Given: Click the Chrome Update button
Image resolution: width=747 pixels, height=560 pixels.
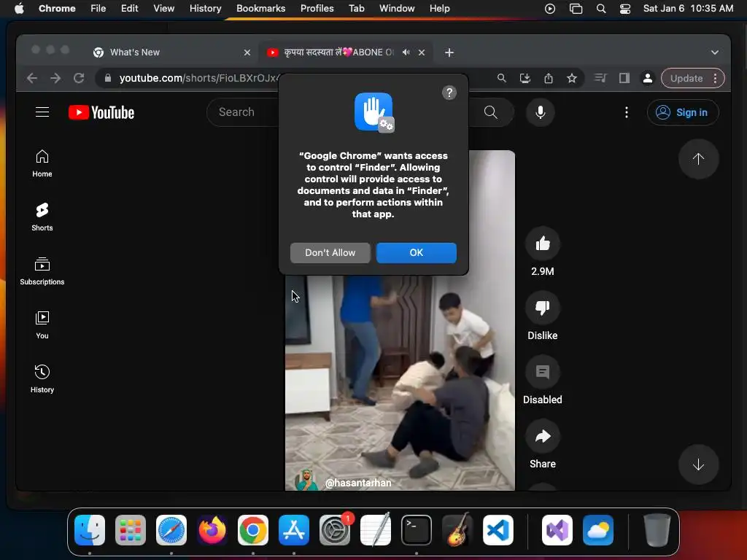Looking at the screenshot, I should point(686,78).
